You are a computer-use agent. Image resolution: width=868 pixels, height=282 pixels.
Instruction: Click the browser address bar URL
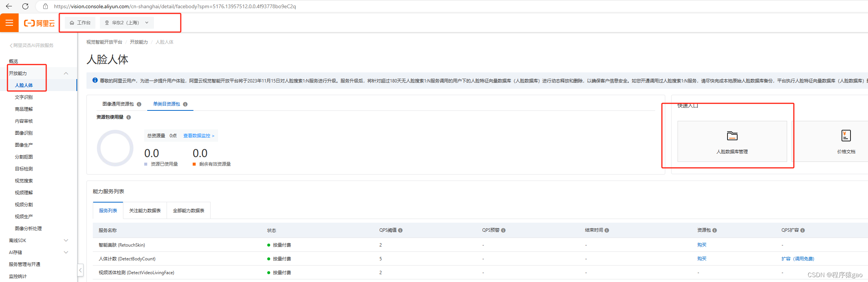(x=175, y=6)
